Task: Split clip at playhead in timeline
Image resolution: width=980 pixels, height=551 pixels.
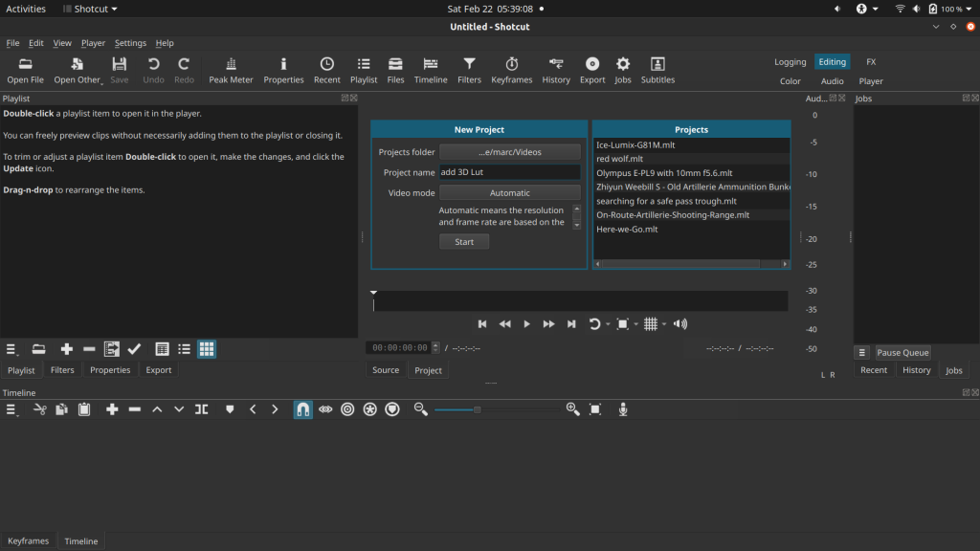Action: point(201,409)
